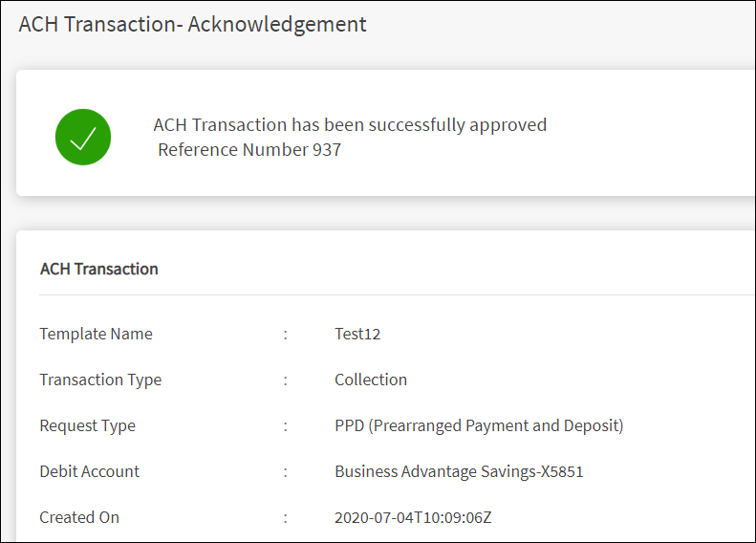
Task: Click the ACH Transaction- Acknowledgement page title
Action: 192,25
